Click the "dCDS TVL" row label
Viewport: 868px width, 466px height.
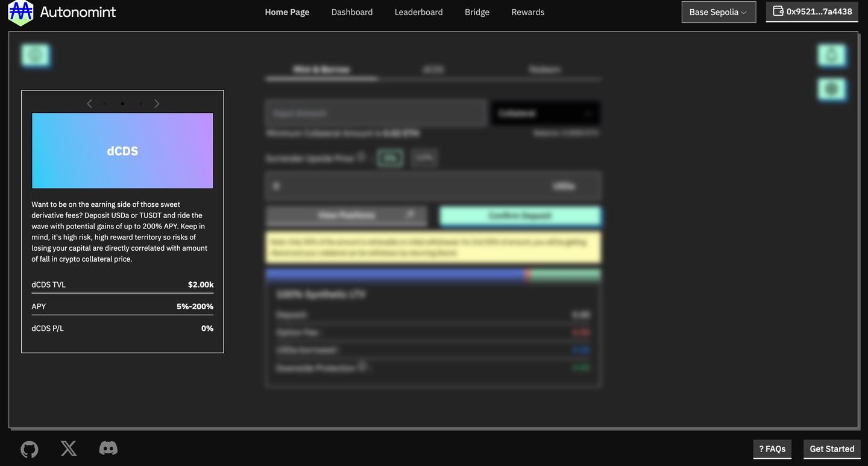pos(48,285)
